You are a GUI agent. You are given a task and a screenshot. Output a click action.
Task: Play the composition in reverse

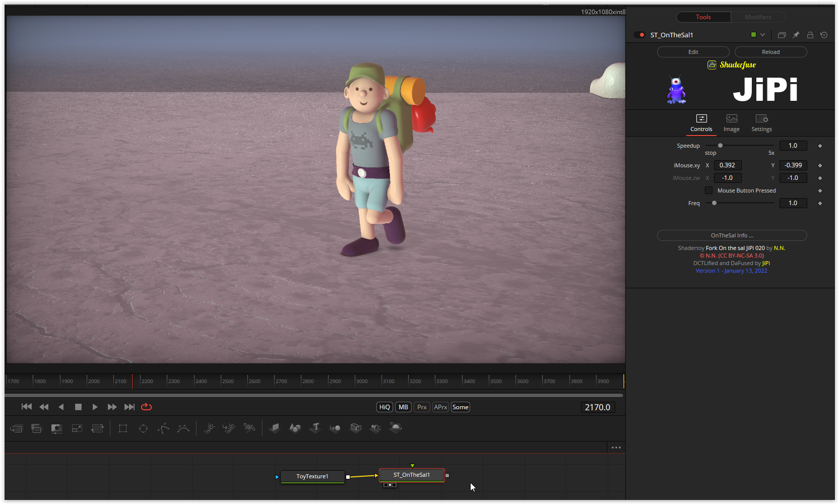click(61, 407)
